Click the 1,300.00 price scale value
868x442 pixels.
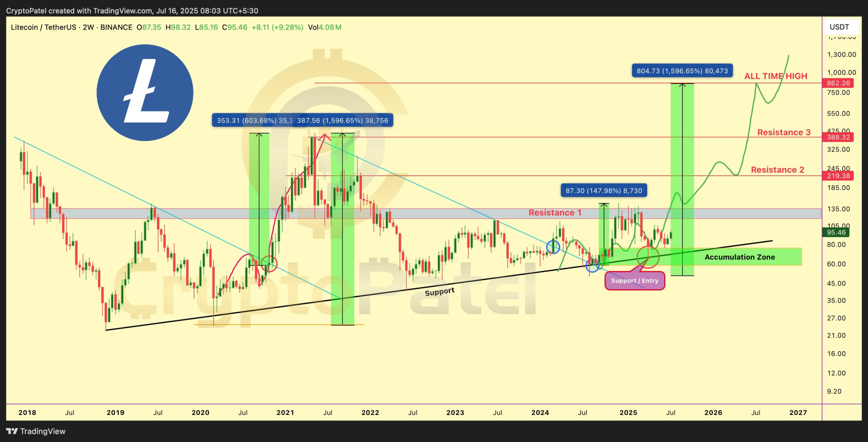pos(841,54)
